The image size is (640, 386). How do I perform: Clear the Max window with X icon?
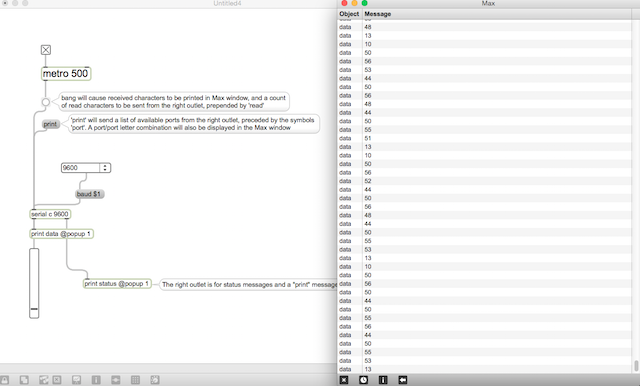tap(344, 380)
